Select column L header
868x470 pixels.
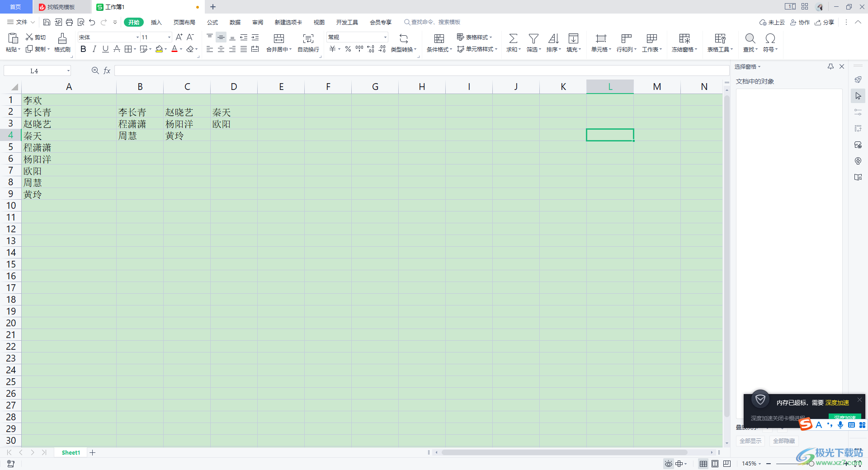click(610, 87)
